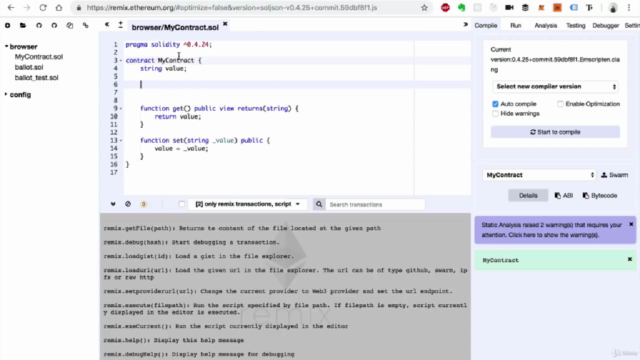The height and width of the screenshot is (360, 640).
Task: Open MyContract.sol in file explorer
Action: click(39, 57)
